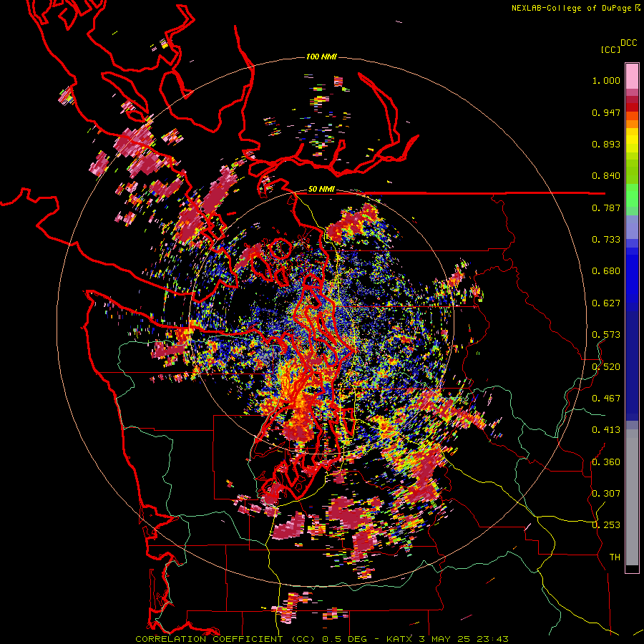Click the TH threshold label
Image resolution: width=644 pixels, height=644 pixels.
pos(615,557)
